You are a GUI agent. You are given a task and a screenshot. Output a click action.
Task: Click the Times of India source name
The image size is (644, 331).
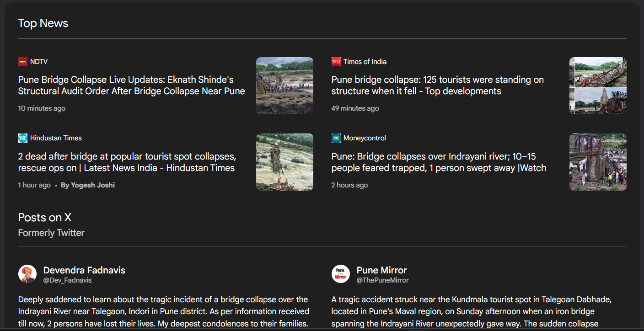coord(365,62)
